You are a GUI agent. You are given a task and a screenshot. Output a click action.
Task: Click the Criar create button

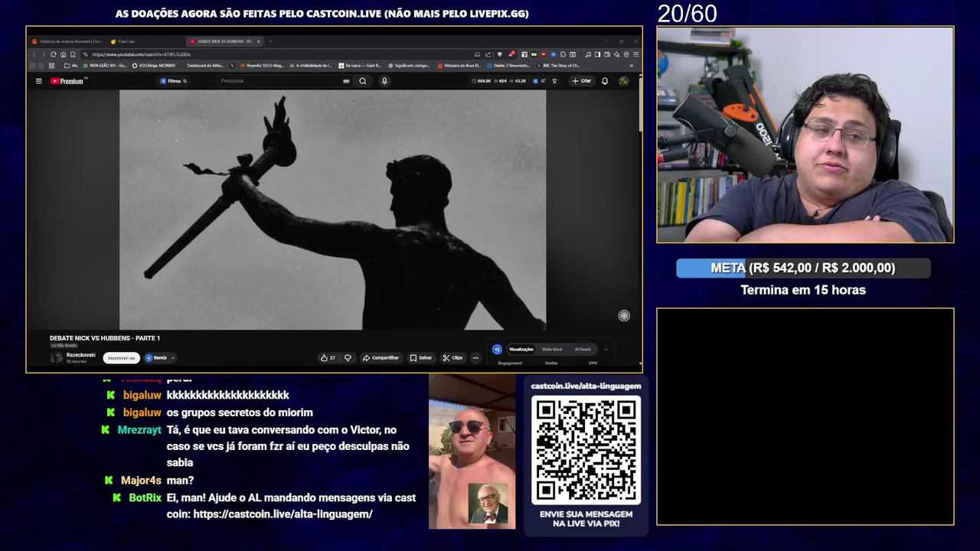click(582, 81)
